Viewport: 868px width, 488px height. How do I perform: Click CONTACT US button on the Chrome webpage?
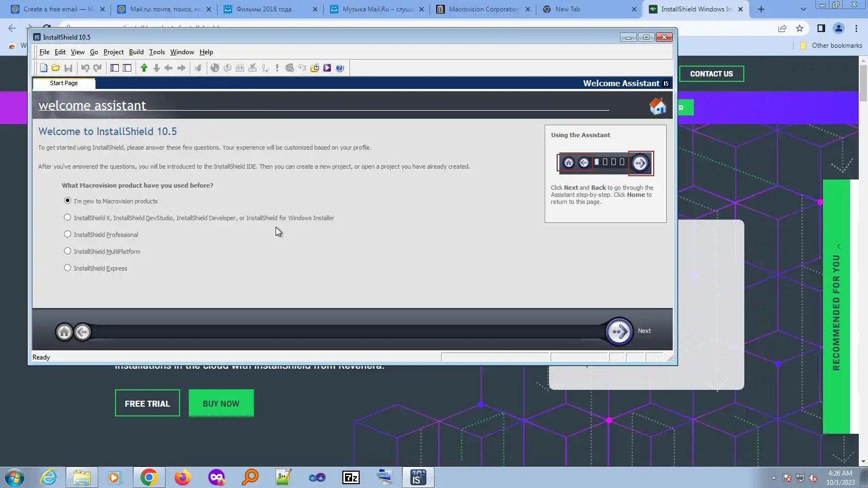[711, 74]
